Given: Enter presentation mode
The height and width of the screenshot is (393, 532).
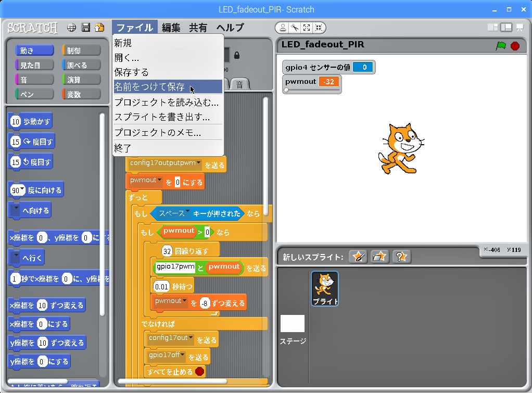Looking at the screenshot, I should pyautogui.click(x=520, y=28).
